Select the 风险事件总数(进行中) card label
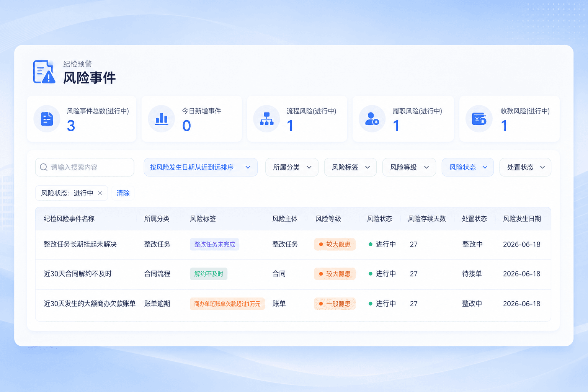 [x=98, y=111]
